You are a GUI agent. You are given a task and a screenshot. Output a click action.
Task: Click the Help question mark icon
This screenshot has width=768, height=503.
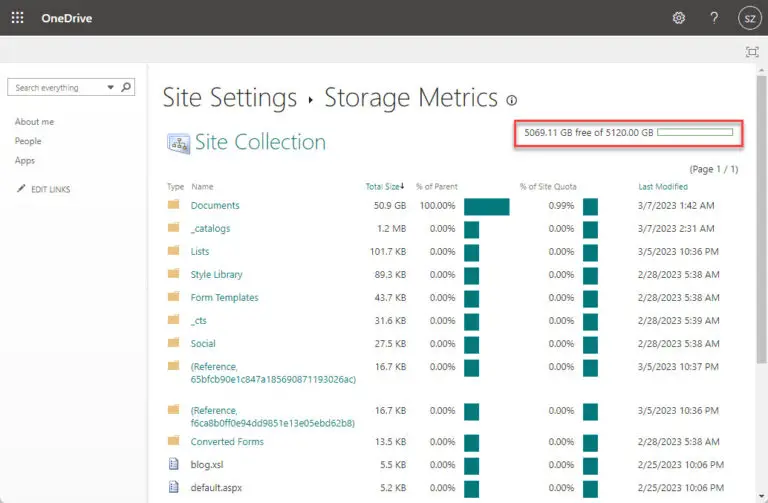[714, 18]
